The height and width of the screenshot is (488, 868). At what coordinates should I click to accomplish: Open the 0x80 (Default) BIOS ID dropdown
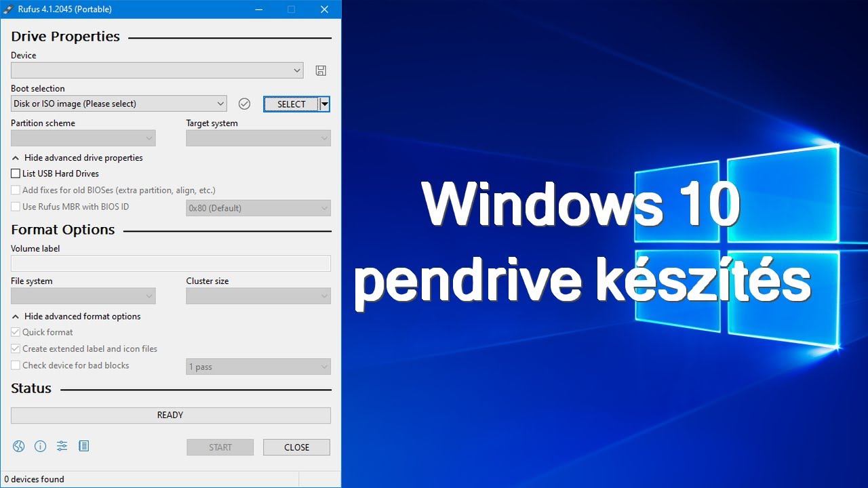click(258, 208)
